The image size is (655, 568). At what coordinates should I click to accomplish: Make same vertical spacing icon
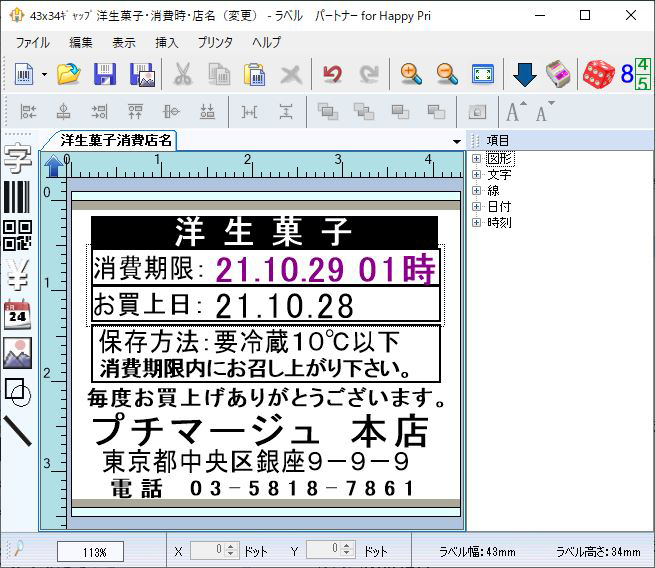[x=286, y=112]
